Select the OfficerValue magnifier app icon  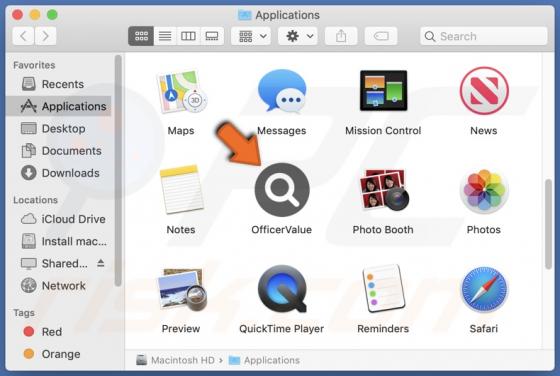pos(282,190)
